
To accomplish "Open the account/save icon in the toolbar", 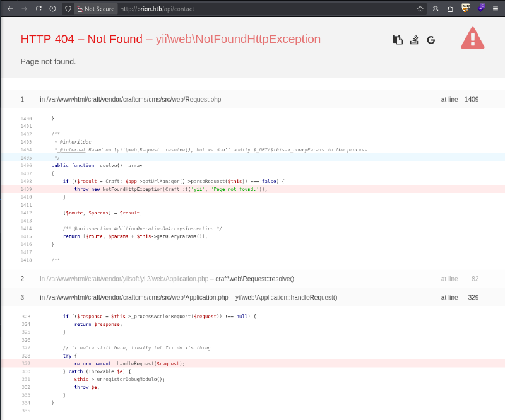I will click(x=436, y=9).
